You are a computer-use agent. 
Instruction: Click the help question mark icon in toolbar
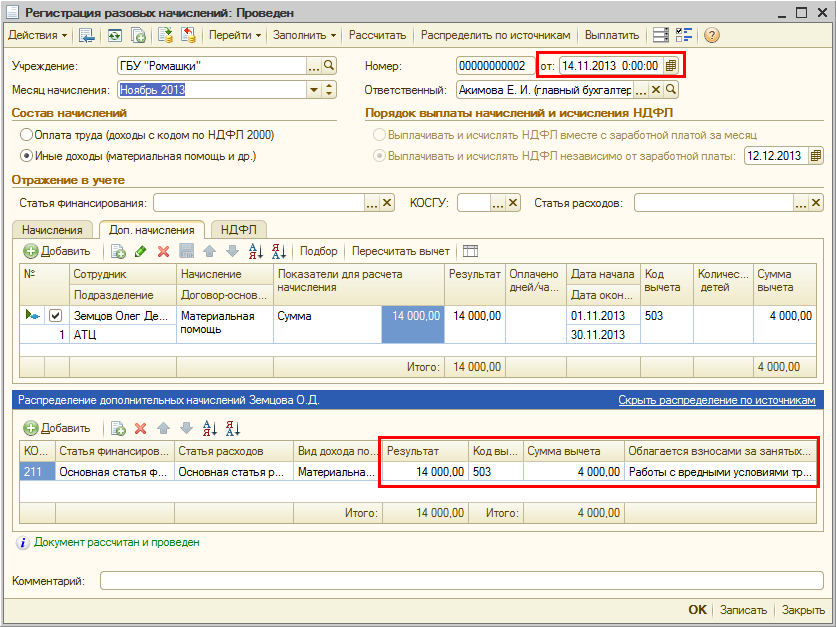tap(711, 35)
